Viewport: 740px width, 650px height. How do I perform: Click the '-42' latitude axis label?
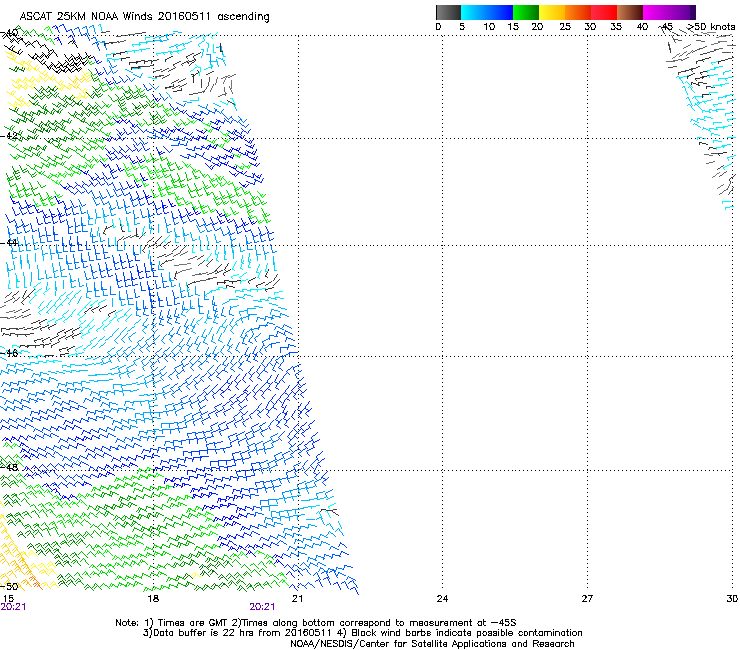[x=9, y=136]
